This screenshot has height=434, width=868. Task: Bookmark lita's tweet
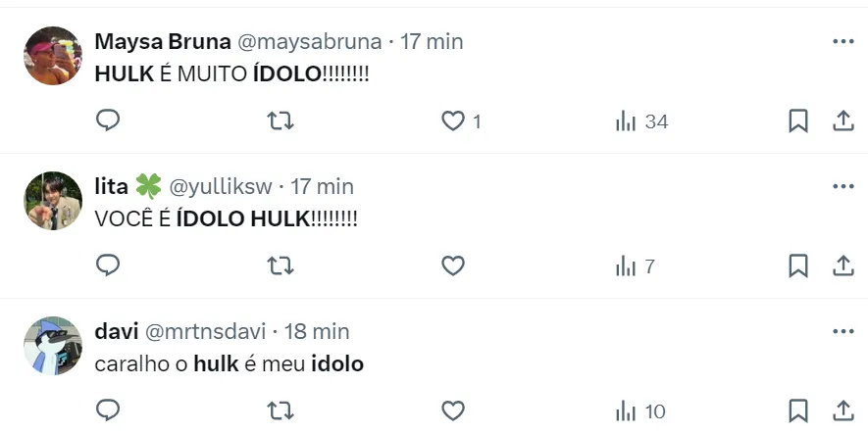point(798,265)
